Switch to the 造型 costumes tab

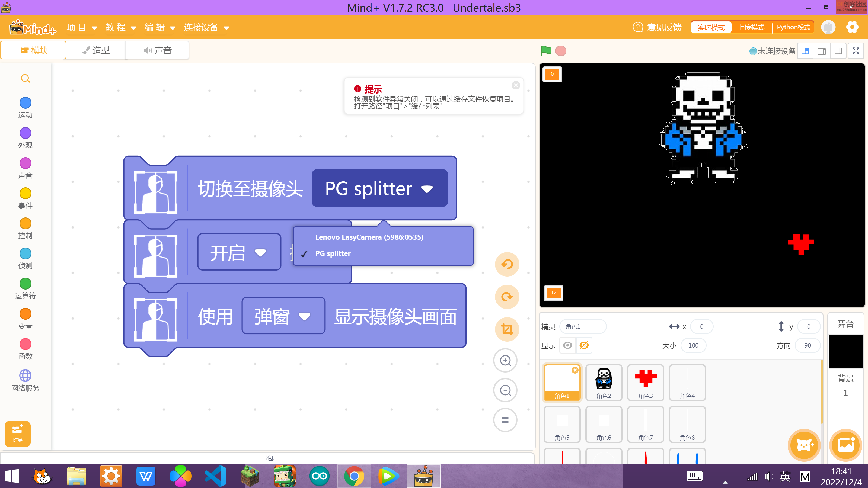(96, 50)
